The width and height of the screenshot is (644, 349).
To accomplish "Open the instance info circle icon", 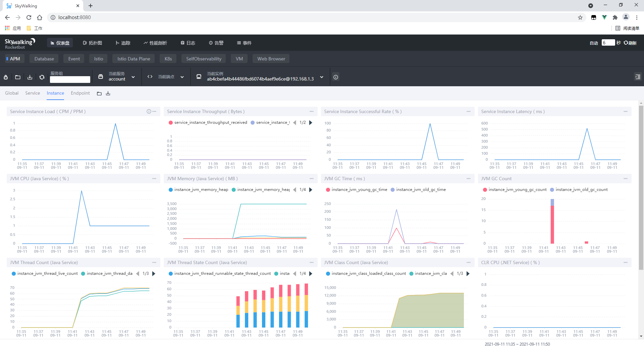I will pos(336,77).
